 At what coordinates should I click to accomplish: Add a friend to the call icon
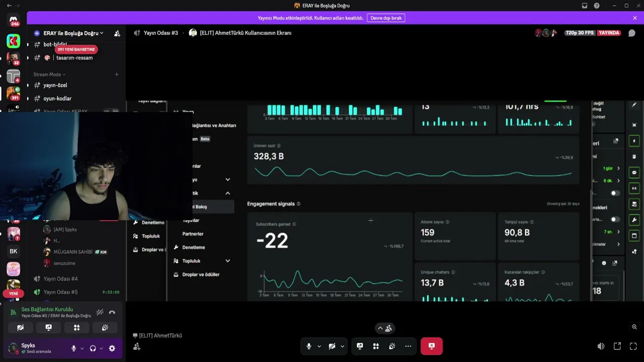(x=137, y=346)
